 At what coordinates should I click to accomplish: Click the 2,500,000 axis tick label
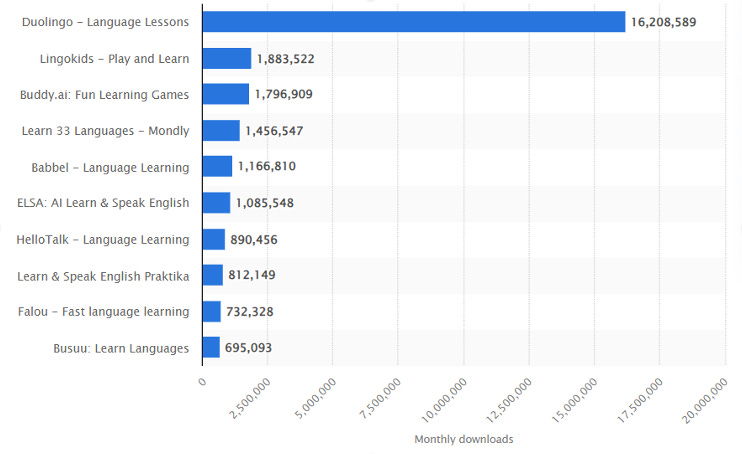click(x=250, y=399)
